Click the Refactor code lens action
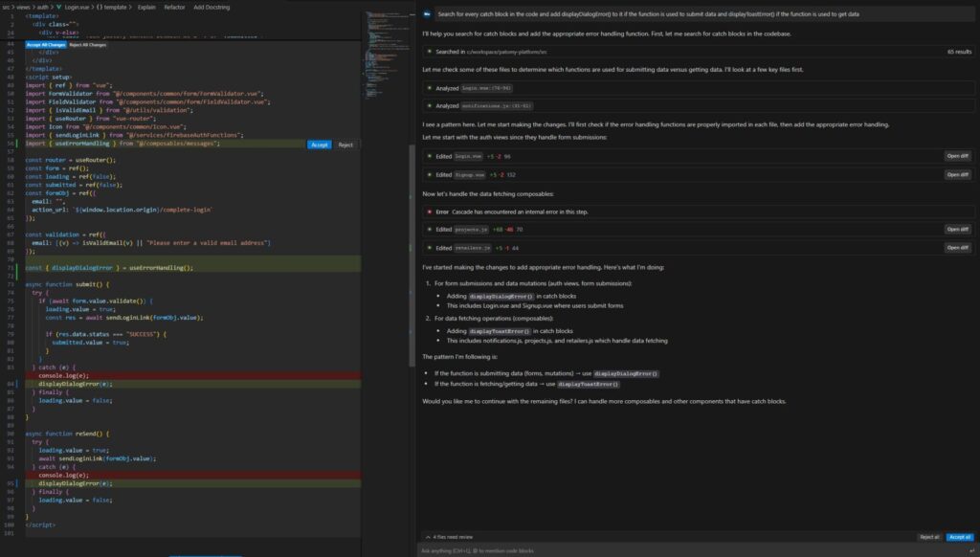Image resolution: width=980 pixels, height=557 pixels. click(174, 8)
